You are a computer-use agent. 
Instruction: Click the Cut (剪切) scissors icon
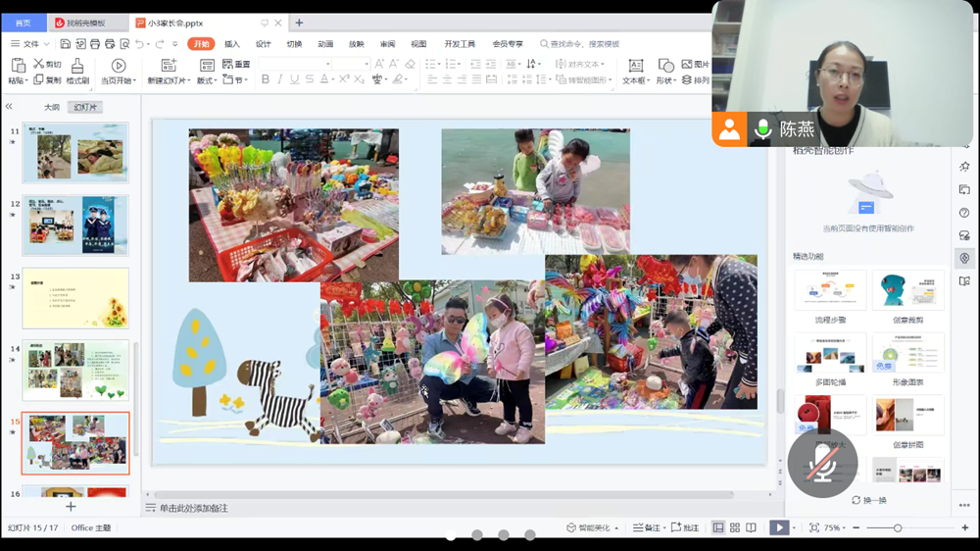tap(39, 65)
